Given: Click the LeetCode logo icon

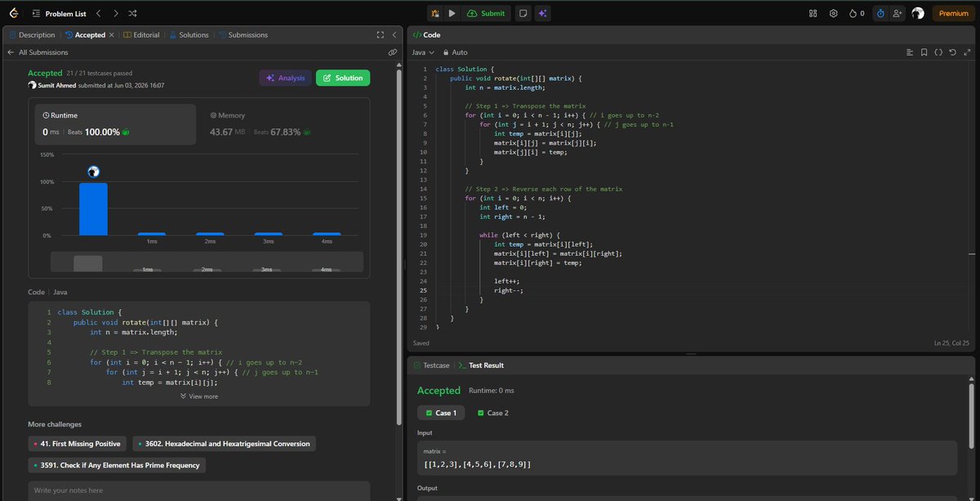Looking at the screenshot, I should click(x=15, y=14).
